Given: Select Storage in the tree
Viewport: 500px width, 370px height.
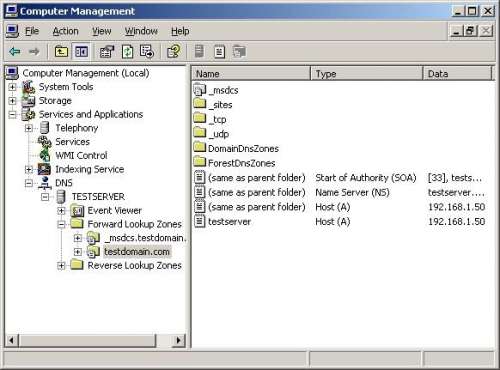Looking at the screenshot, I should (x=55, y=100).
